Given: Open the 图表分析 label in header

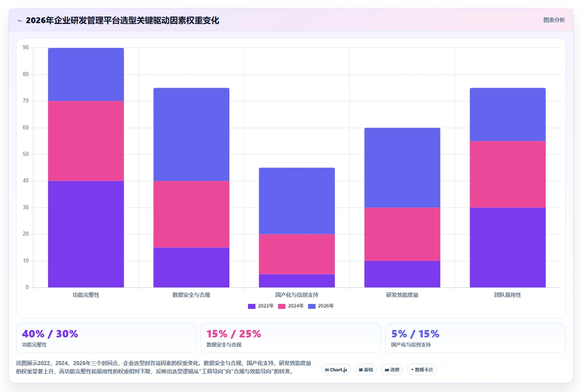Looking at the screenshot, I should pos(554,20).
